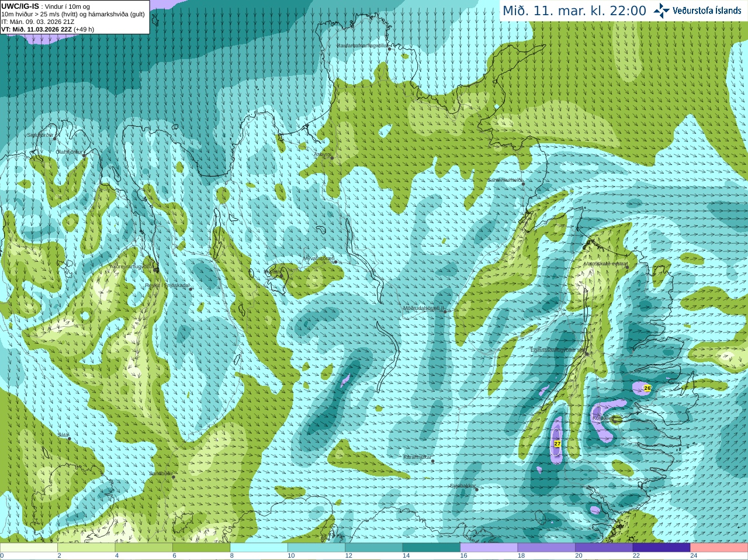
Task: Click the 'Möðrudalsöræfi II' map label
Action: click(424, 308)
